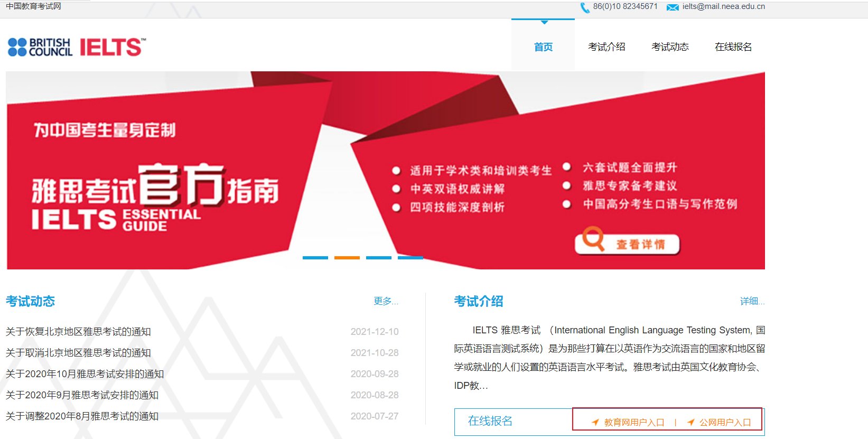Click the IELTS Essential Guide banner image

pyautogui.click(x=386, y=171)
